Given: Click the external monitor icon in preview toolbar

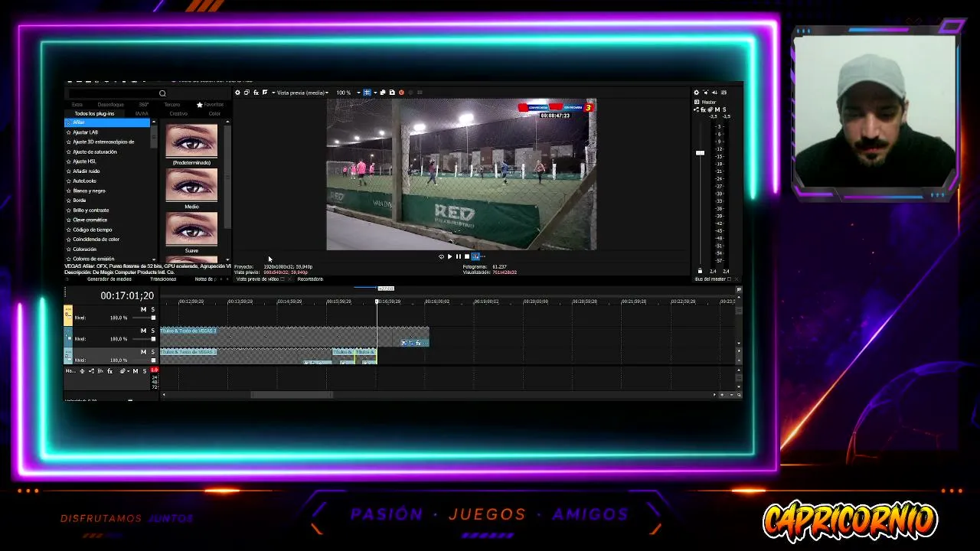Looking at the screenshot, I should click(247, 93).
